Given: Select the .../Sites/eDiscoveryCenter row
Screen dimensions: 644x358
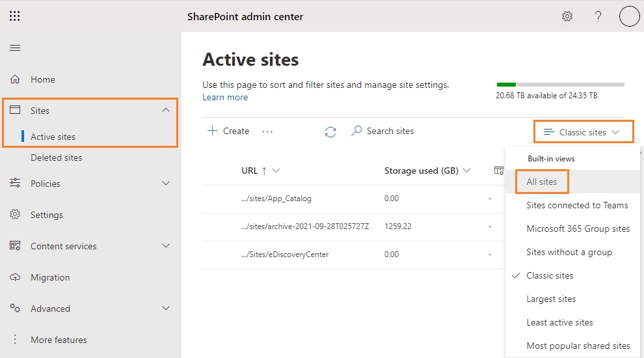Looking at the screenshot, I should 354,255.
